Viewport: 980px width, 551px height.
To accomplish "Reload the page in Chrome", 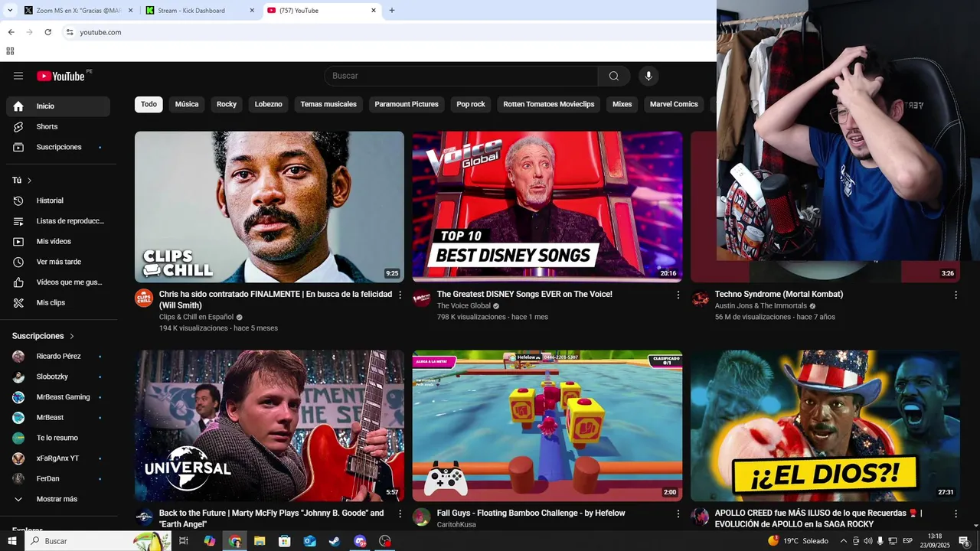I will coord(47,32).
